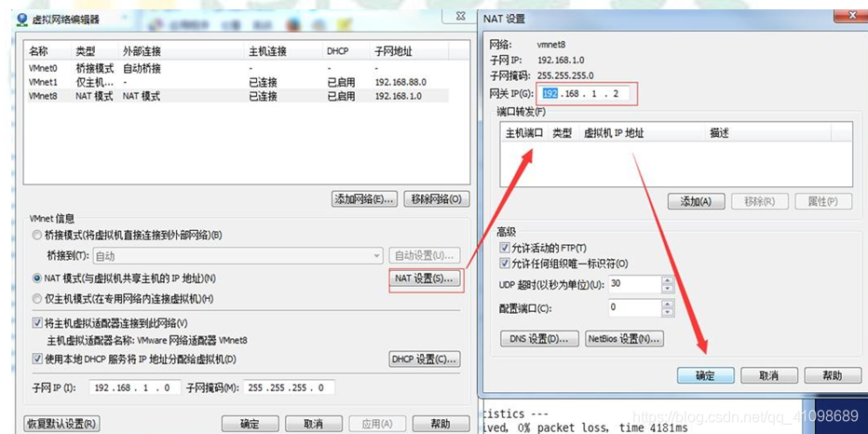The image size is (868, 434).
Task: Click the DHCP 设置(C)... button
Action: 425,359
